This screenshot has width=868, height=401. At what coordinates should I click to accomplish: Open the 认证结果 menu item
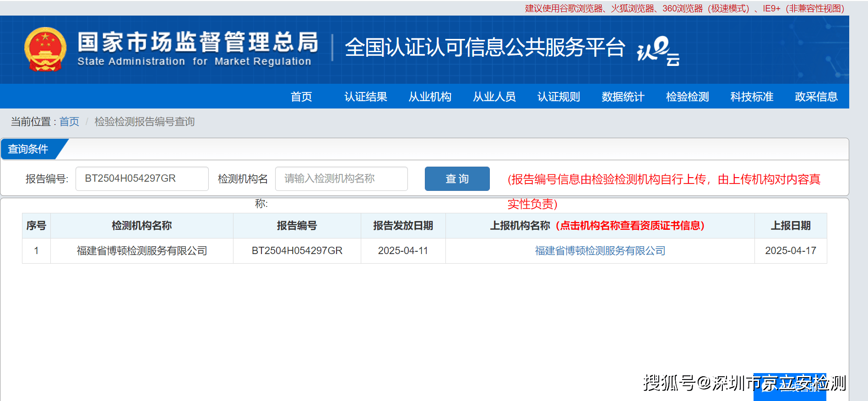[x=366, y=97]
